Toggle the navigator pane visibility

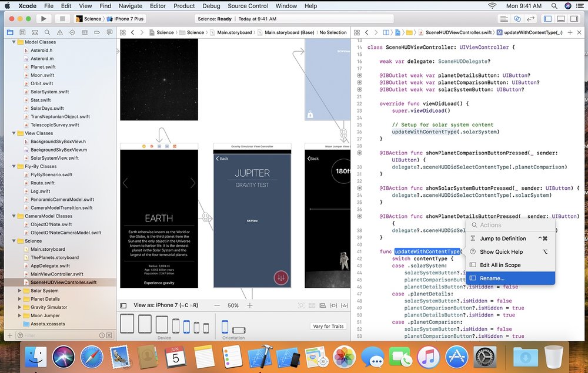coord(547,19)
